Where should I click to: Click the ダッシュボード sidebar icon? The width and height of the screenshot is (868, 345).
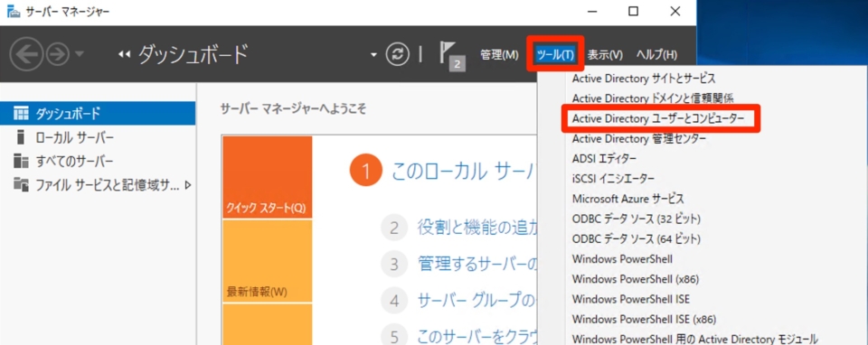[21, 113]
